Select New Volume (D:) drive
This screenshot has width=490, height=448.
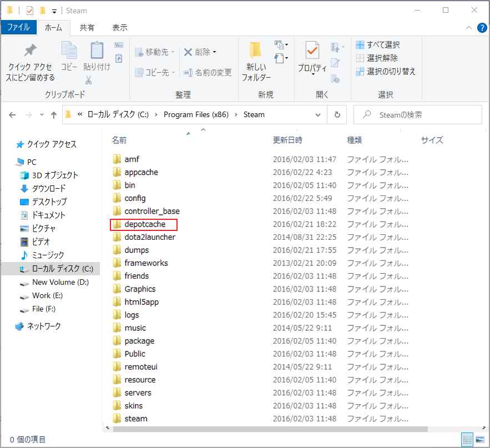(x=54, y=283)
